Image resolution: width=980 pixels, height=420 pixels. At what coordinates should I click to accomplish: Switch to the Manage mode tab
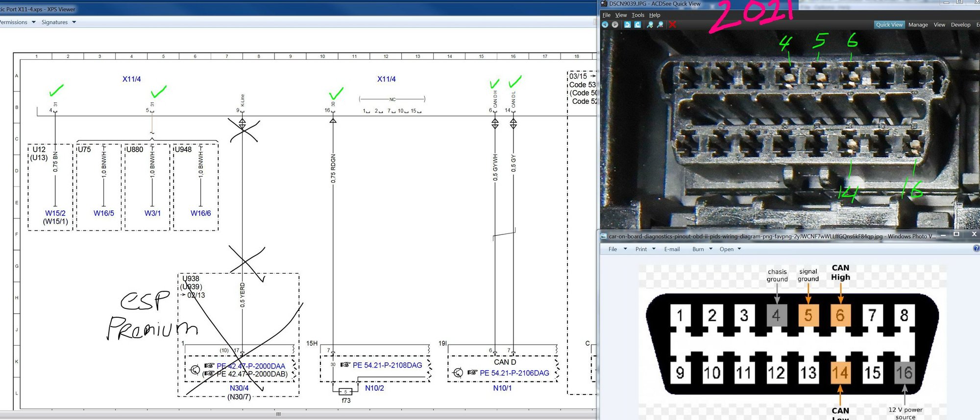(x=918, y=24)
